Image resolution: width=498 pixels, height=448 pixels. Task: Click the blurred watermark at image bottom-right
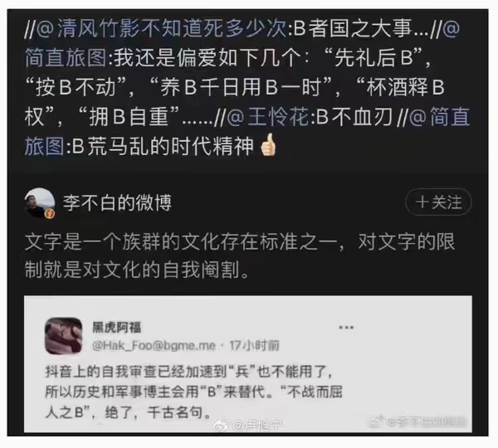418,421
